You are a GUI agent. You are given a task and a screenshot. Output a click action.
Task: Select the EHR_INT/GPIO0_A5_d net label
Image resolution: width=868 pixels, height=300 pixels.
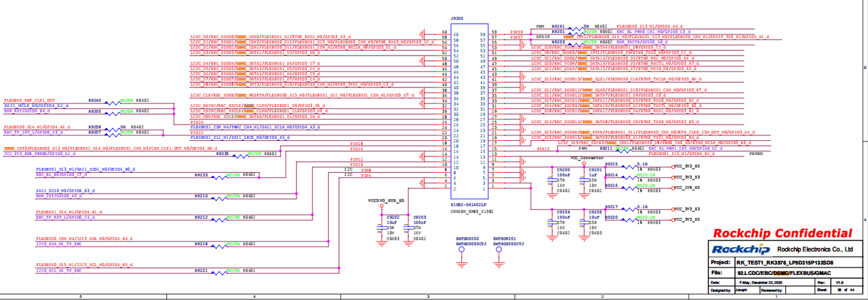click(59, 196)
